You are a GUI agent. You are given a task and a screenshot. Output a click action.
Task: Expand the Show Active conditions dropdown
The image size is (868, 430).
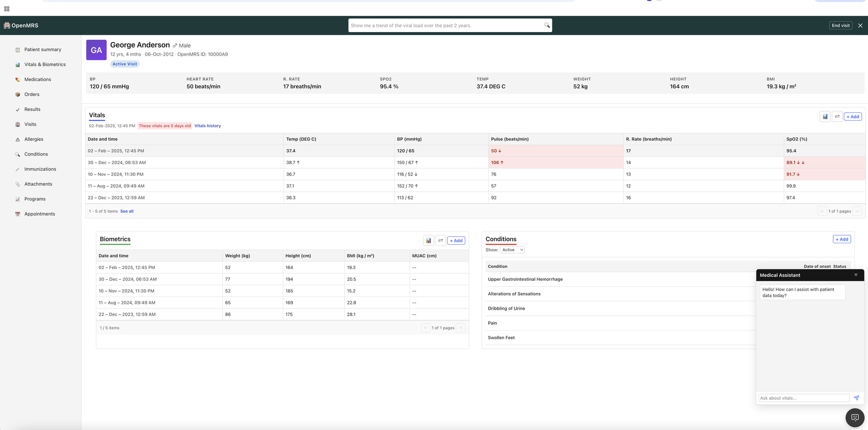[512, 250]
